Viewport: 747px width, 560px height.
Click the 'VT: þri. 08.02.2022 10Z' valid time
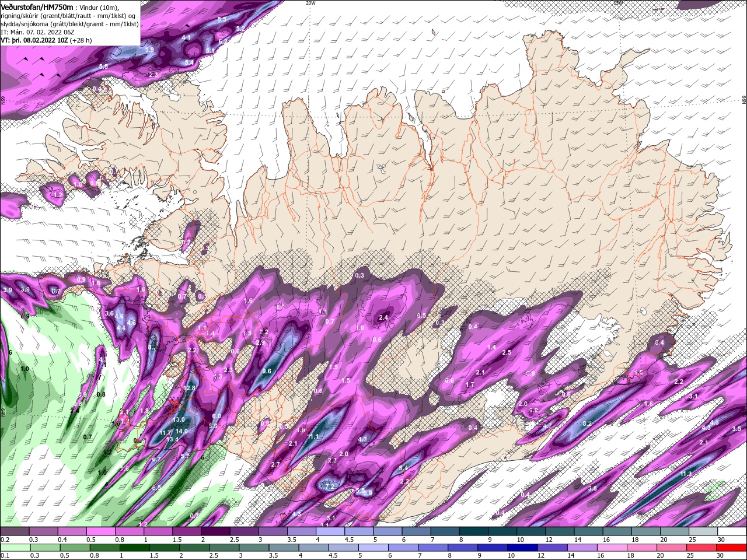(34, 40)
